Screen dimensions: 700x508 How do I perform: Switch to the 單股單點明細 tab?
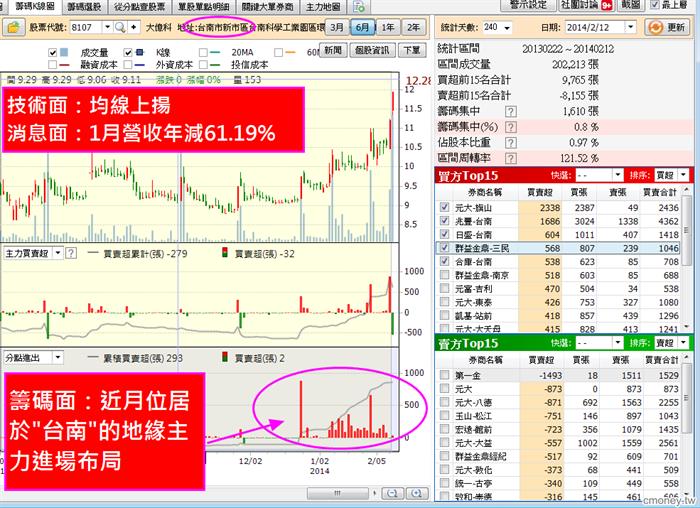tap(204, 6)
